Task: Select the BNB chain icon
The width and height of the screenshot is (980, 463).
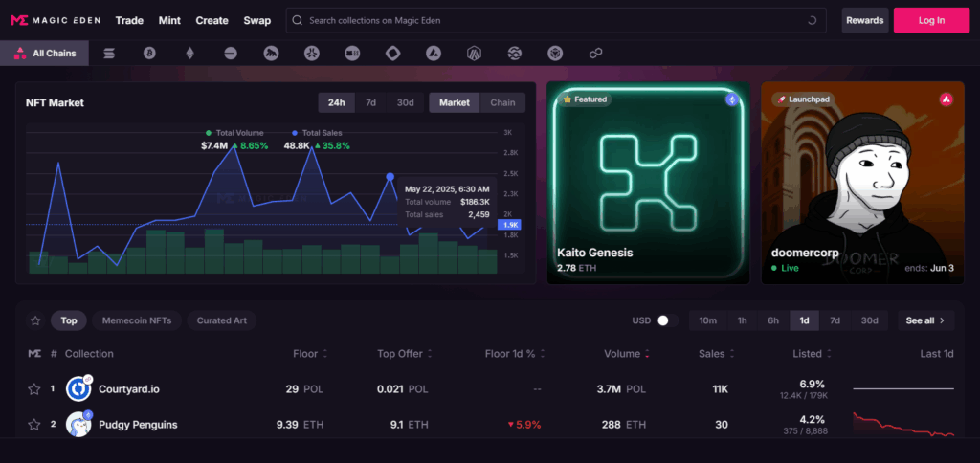Action: (x=555, y=54)
